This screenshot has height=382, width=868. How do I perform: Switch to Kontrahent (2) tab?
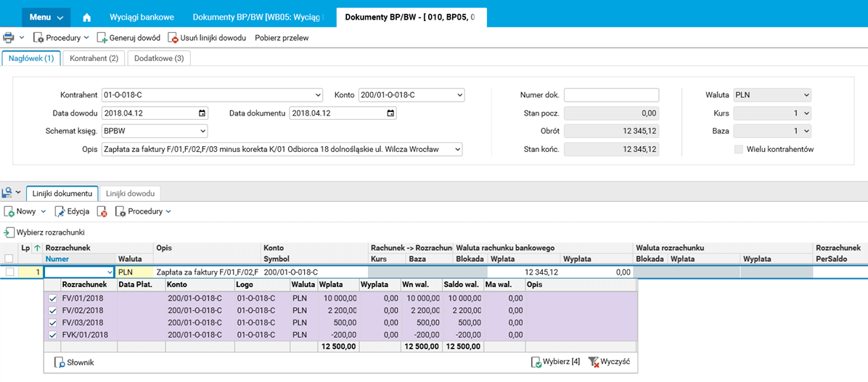point(94,58)
